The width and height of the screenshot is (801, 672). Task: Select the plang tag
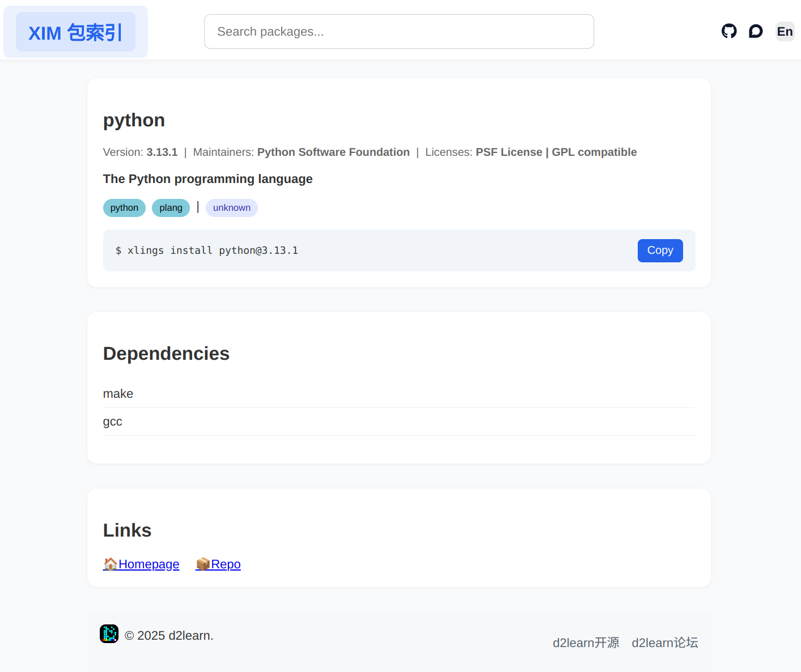pos(171,208)
